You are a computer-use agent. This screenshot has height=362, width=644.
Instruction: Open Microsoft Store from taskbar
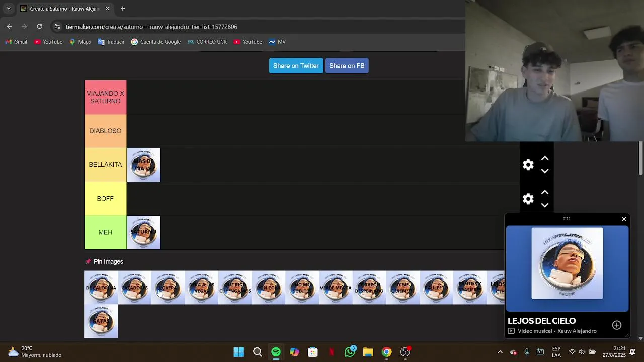click(313, 352)
